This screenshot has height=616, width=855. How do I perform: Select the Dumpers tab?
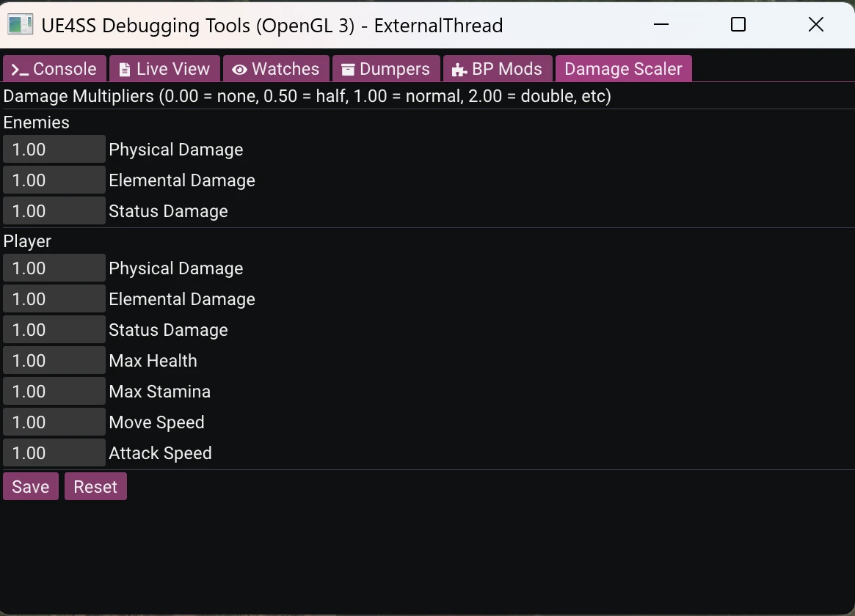tap(386, 69)
